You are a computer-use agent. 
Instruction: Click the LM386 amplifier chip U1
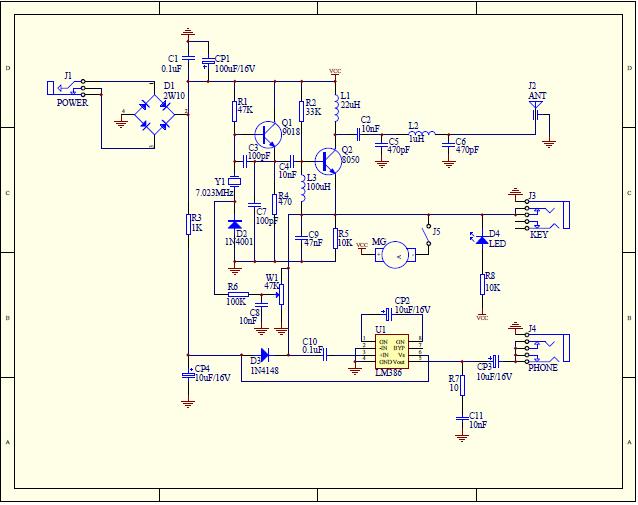[391, 352]
